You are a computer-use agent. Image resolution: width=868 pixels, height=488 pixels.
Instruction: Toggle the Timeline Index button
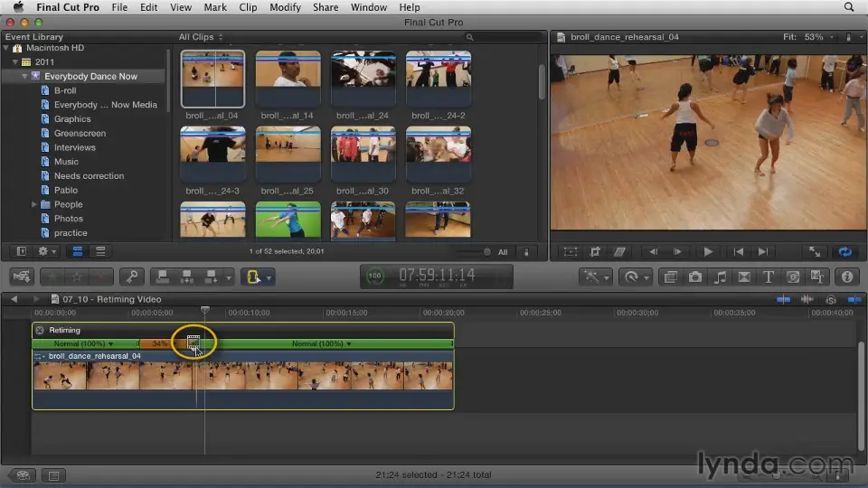click(53, 475)
